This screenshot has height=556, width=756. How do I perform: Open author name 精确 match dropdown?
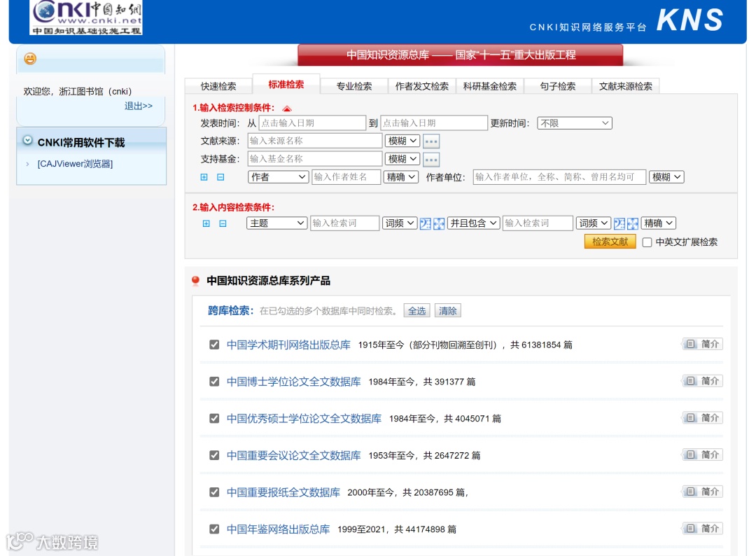[x=401, y=177]
